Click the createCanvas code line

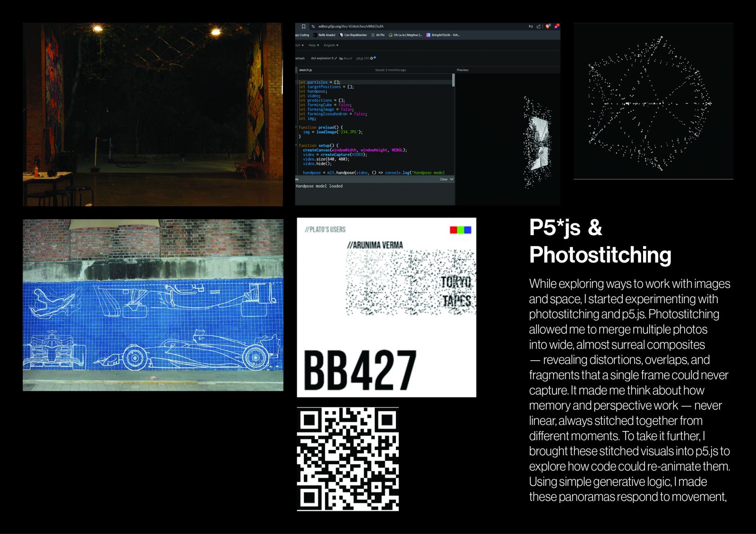click(x=355, y=150)
